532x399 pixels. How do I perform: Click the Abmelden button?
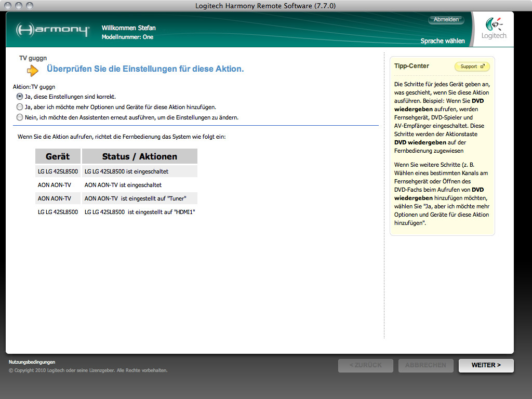point(446,20)
